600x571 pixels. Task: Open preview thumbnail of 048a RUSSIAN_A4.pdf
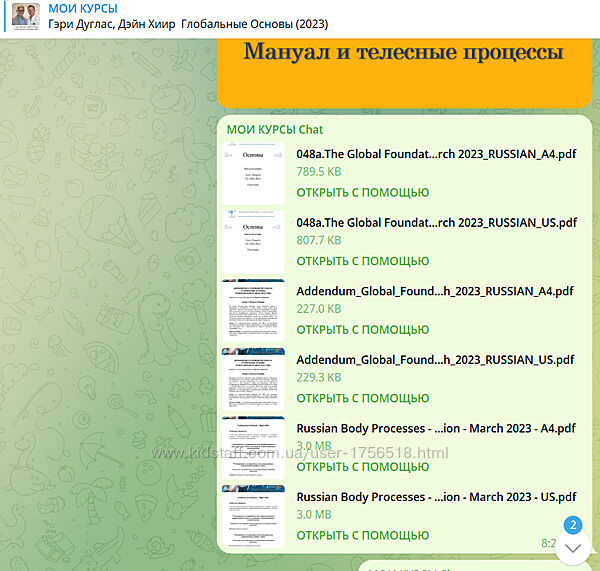[253, 174]
